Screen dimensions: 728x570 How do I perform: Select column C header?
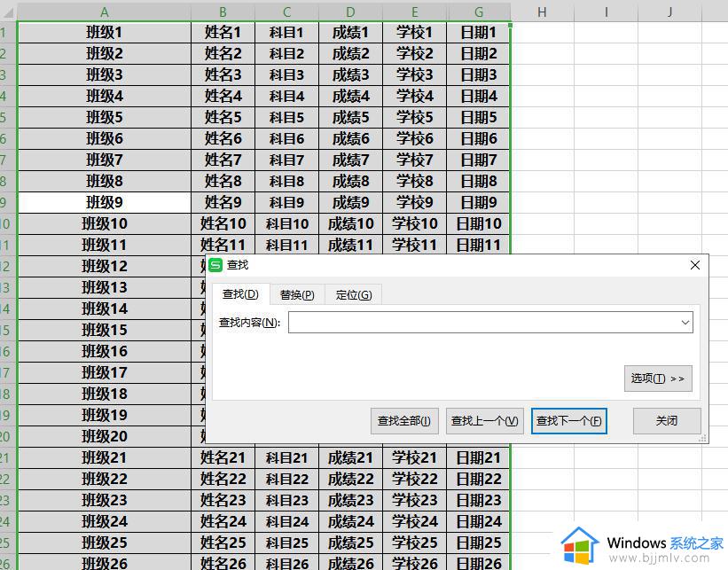click(286, 12)
